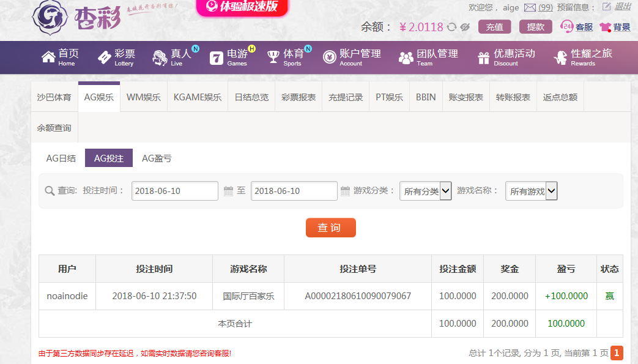Screen dimensions: 638x364
Task: Click the Rewards knight icon
Action: 560,58
